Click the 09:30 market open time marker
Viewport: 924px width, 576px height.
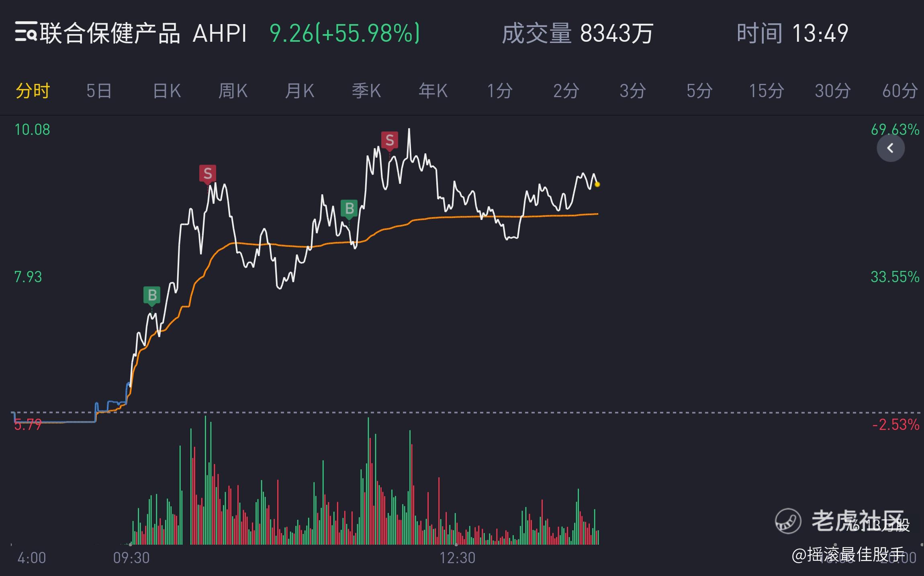coord(131,558)
